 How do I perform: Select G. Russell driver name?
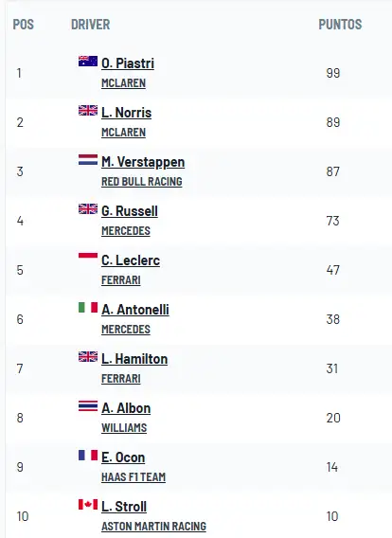(x=130, y=211)
